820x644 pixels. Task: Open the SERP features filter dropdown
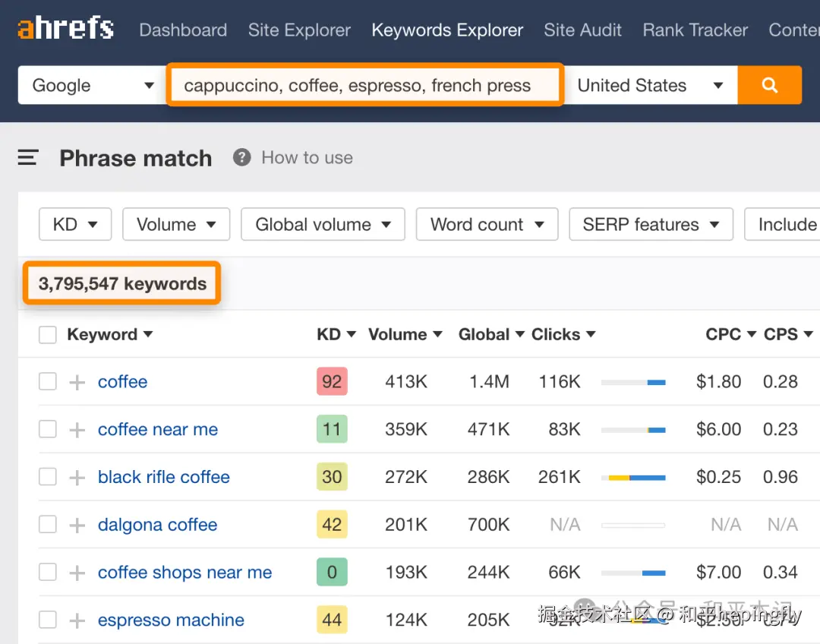(x=651, y=225)
